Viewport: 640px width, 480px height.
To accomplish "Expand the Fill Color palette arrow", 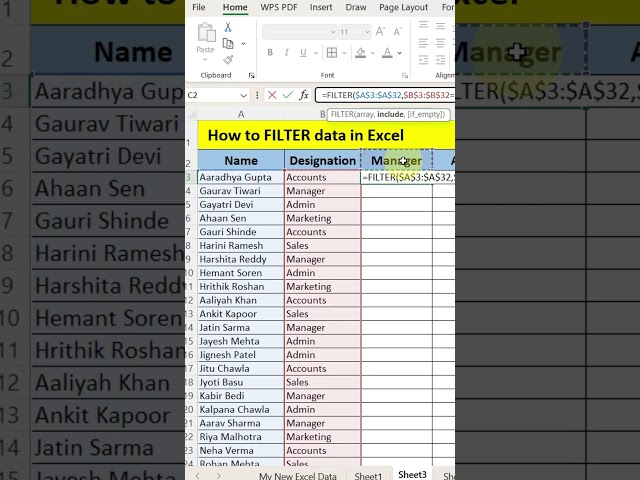I will (x=373, y=53).
